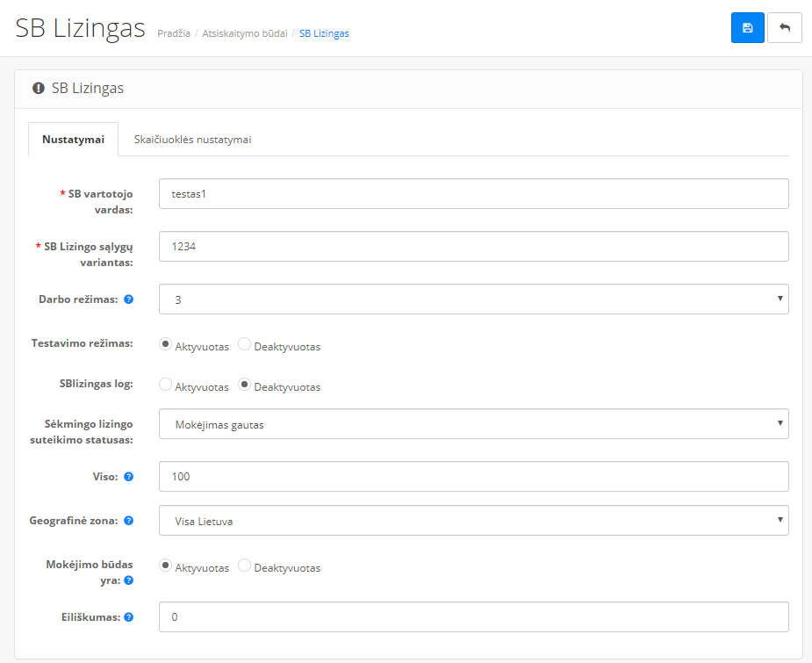Open help tooltip icon next to Darbo režimas
Viewport: 812px width, 663px height.
(x=128, y=299)
